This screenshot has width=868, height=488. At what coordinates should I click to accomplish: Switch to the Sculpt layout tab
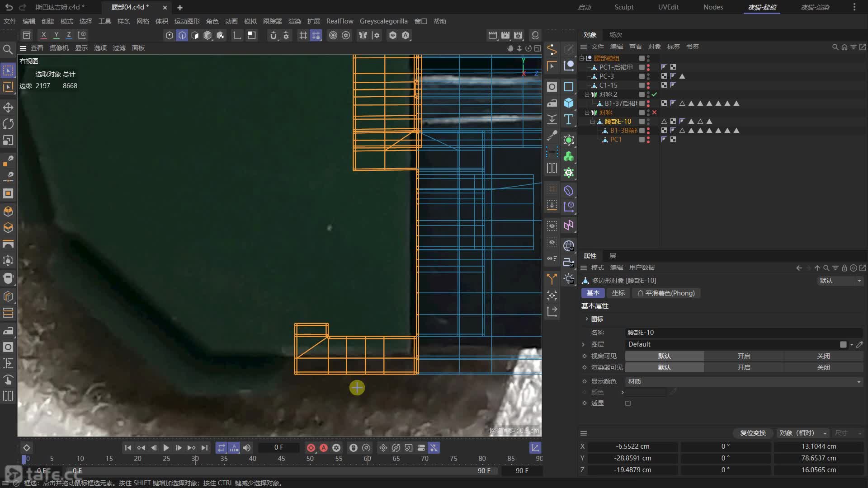pos(624,7)
